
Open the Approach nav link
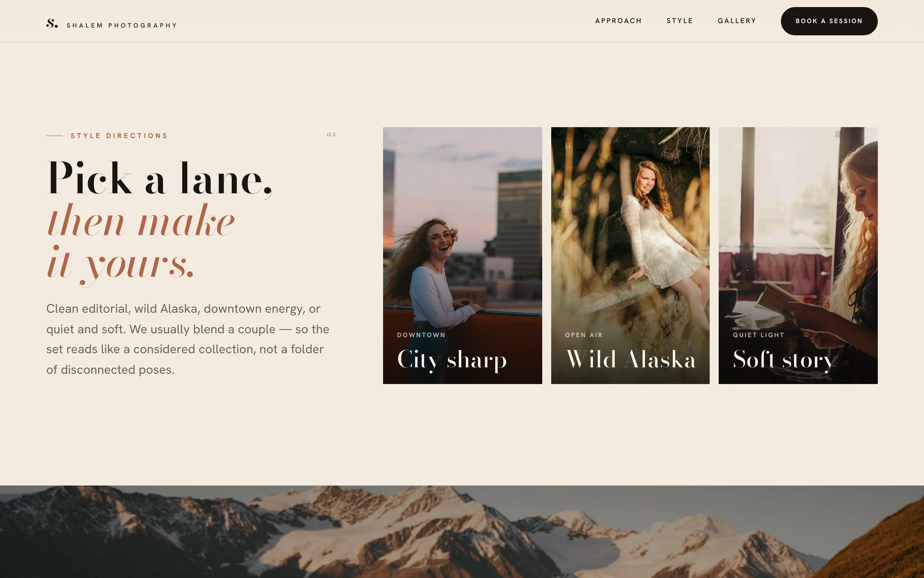[618, 21]
